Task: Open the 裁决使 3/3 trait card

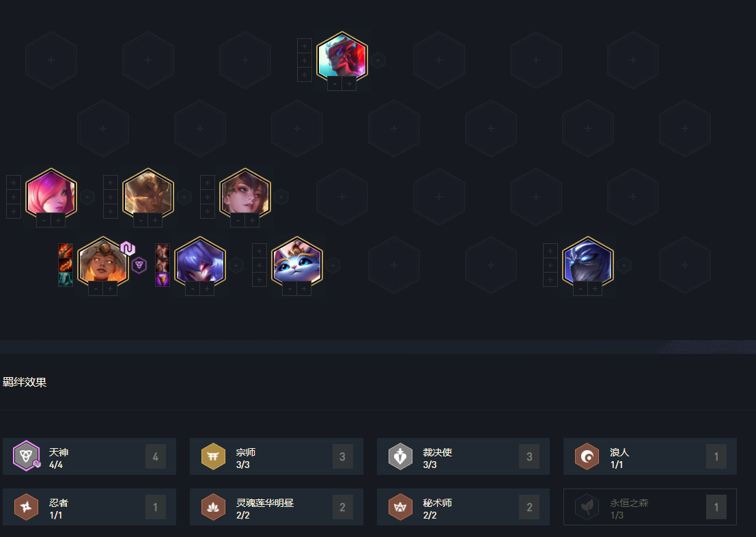Action: click(x=463, y=456)
